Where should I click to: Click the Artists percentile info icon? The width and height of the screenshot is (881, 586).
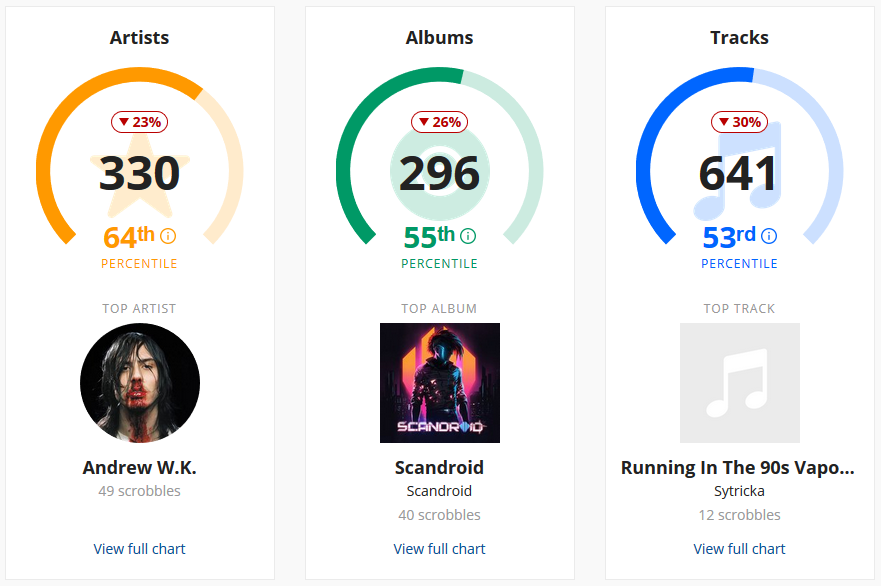pos(167,236)
